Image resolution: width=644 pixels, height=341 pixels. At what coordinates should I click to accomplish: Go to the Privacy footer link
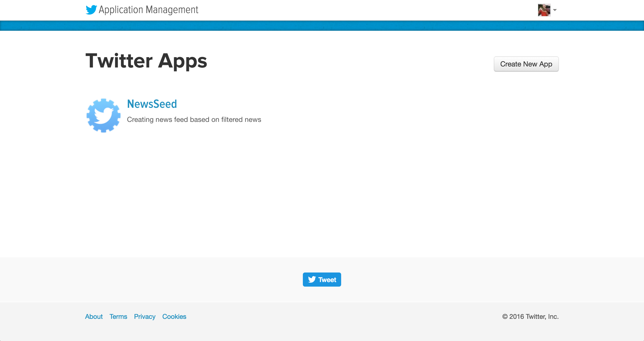pos(145,317)
